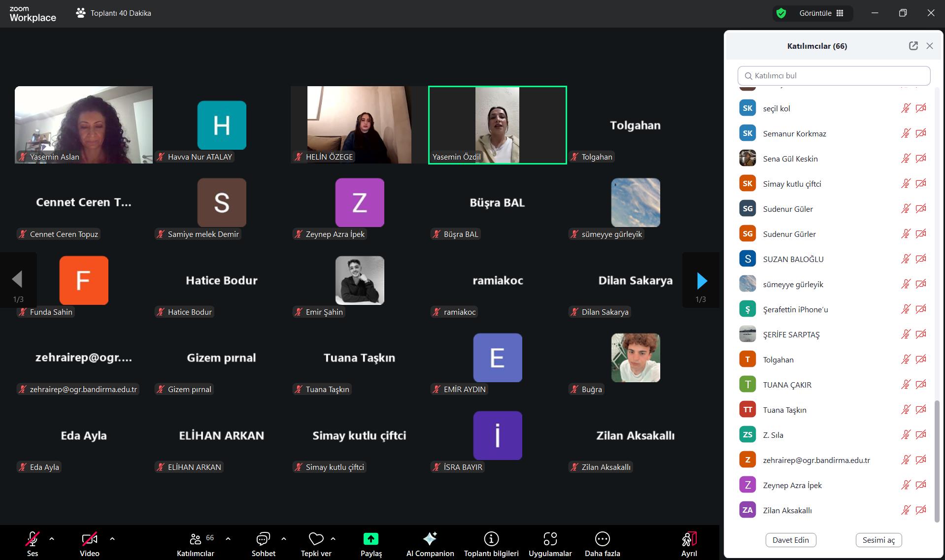Open the Sohbet chat icon
This screenshot has height=560, width=945.
263,539
